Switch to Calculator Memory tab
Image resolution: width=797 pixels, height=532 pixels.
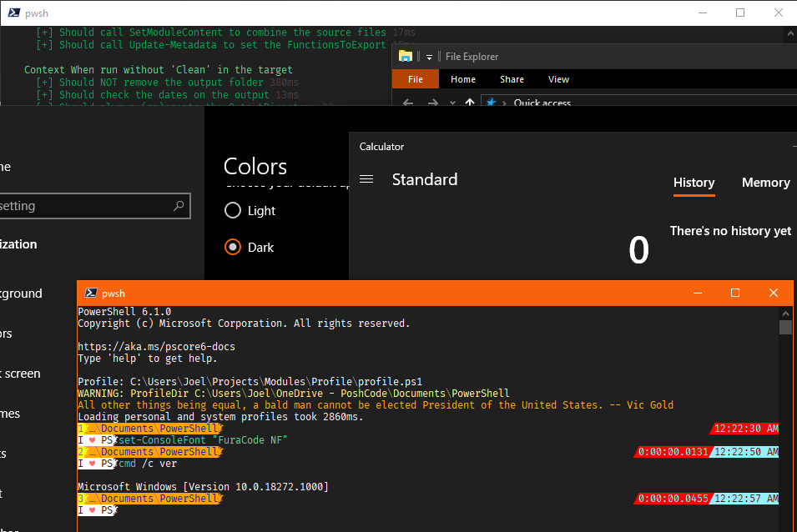766,183
